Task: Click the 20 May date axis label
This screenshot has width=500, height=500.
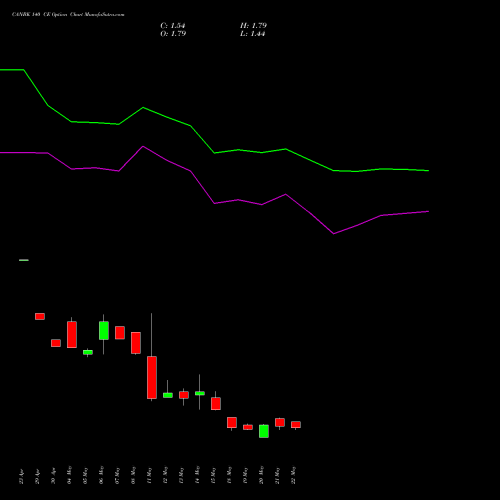Action: pos(261,475)
